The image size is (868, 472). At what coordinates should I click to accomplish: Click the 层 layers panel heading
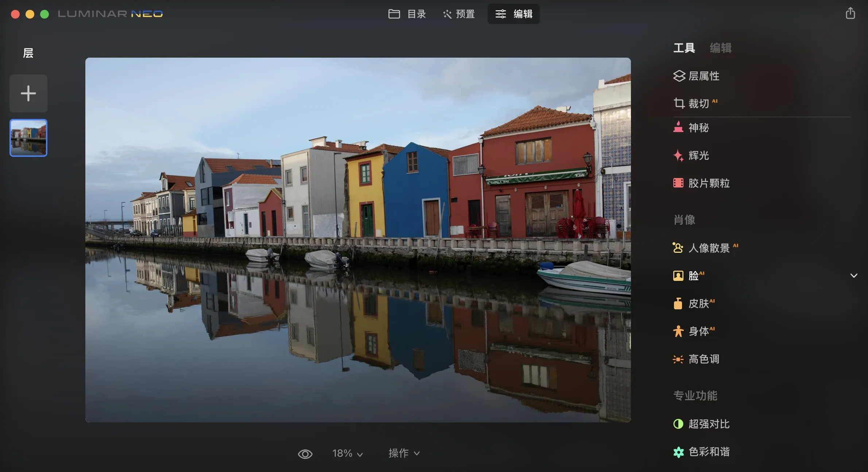tap(28, 53)
